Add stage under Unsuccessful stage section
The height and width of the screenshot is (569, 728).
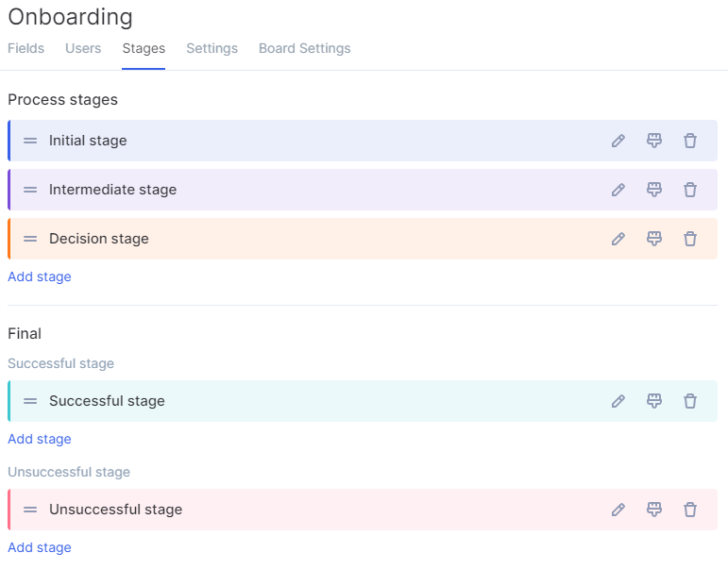point(40,547)
